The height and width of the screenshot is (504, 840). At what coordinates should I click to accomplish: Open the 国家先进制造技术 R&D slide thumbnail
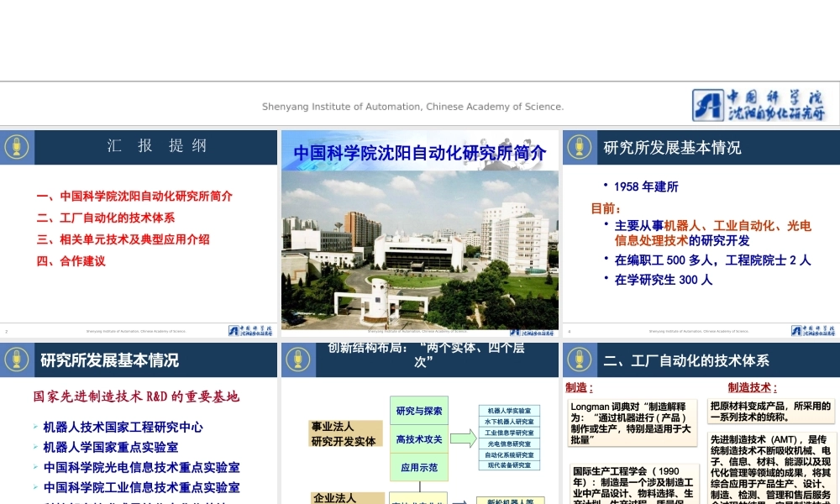point(139,423)
